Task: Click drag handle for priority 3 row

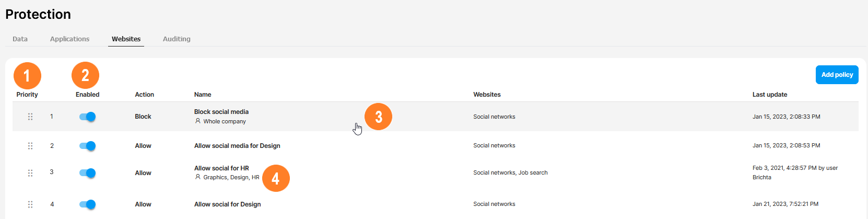Action: point(30,173)
